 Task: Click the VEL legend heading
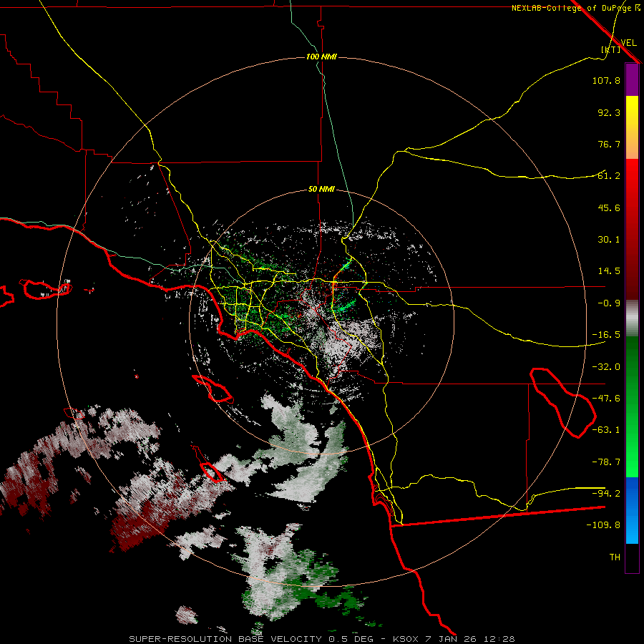pyautogui.click(x=628, y=43)
